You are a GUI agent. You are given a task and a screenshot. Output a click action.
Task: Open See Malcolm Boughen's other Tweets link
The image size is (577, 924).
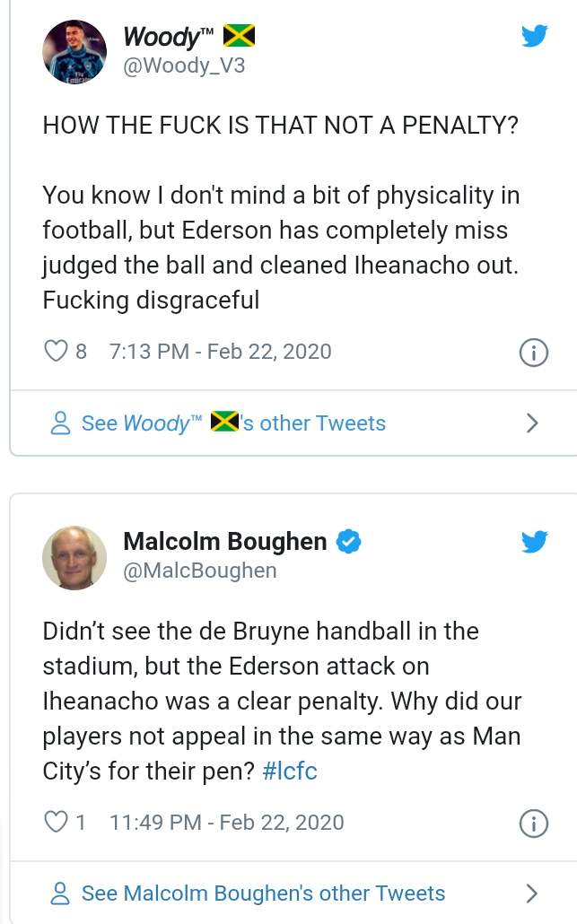(x=263, y=893)
